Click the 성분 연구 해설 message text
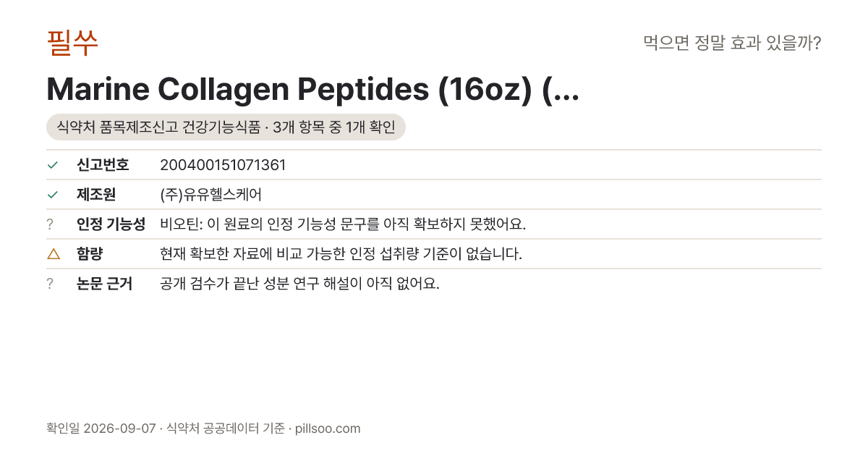 [299, 284]
